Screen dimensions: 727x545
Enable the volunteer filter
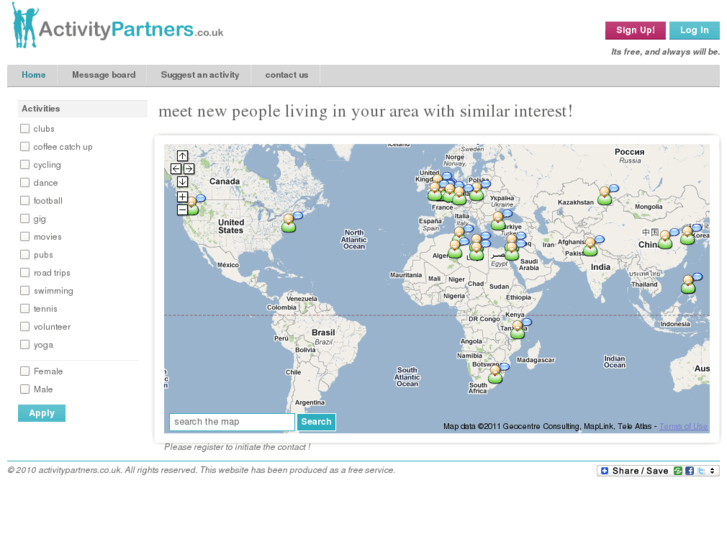point(25,327)
